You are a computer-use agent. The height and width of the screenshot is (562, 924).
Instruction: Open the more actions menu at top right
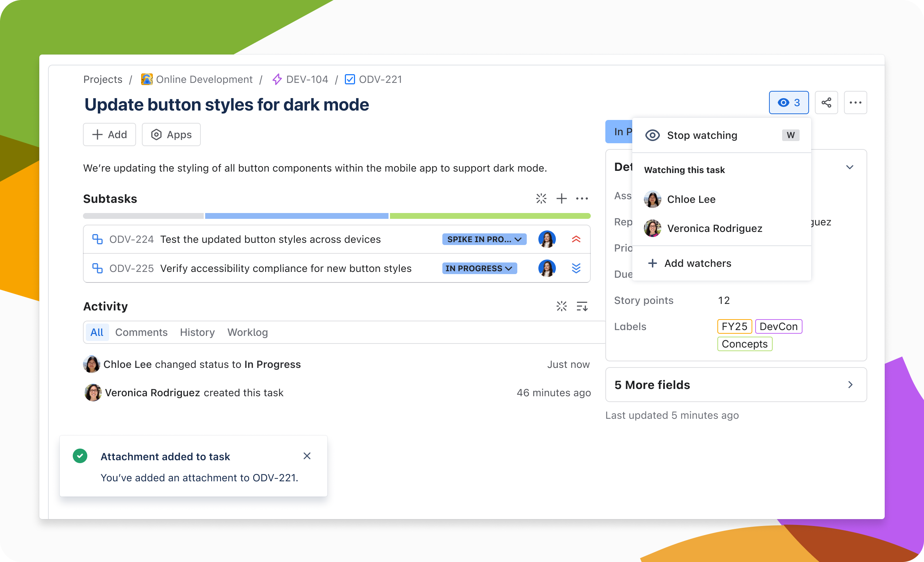(855, 102)
